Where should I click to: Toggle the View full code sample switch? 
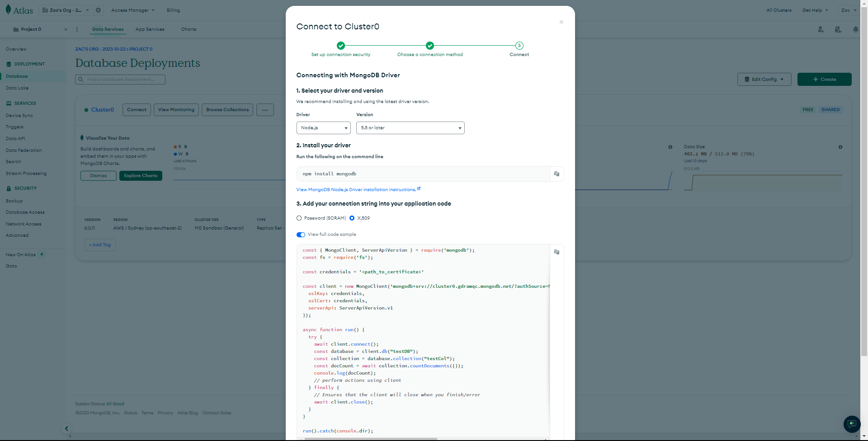click(x=301, y=235)
